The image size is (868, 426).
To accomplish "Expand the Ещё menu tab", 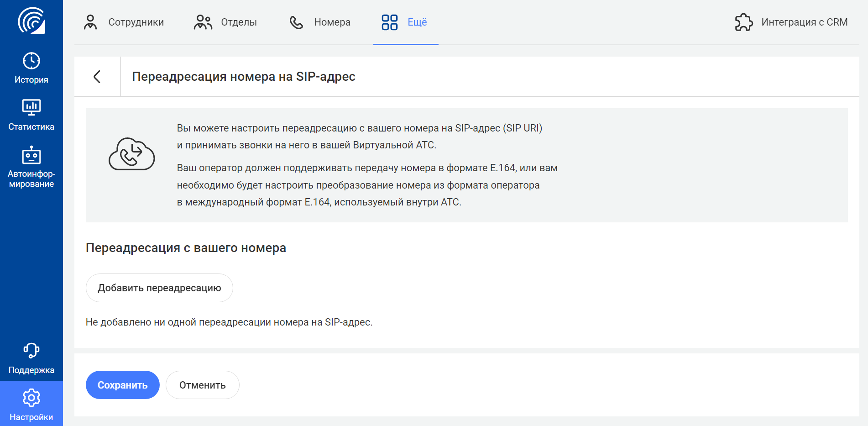I will pos(405,22).
